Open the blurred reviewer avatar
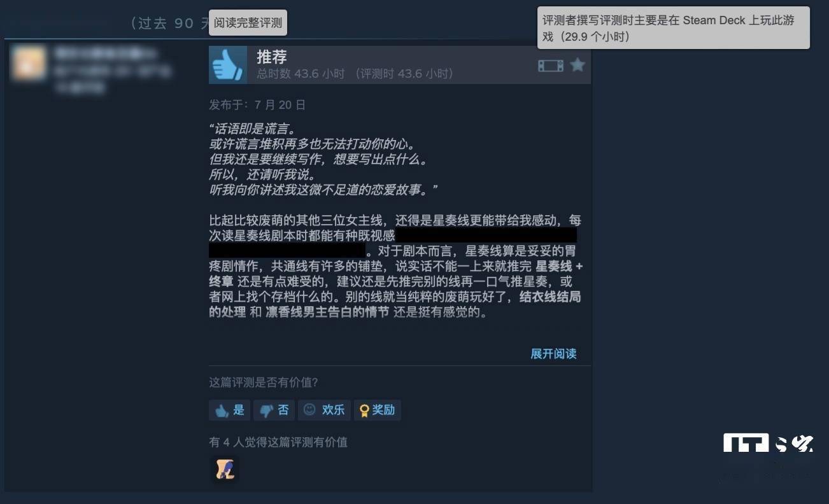 pos(29,64)
